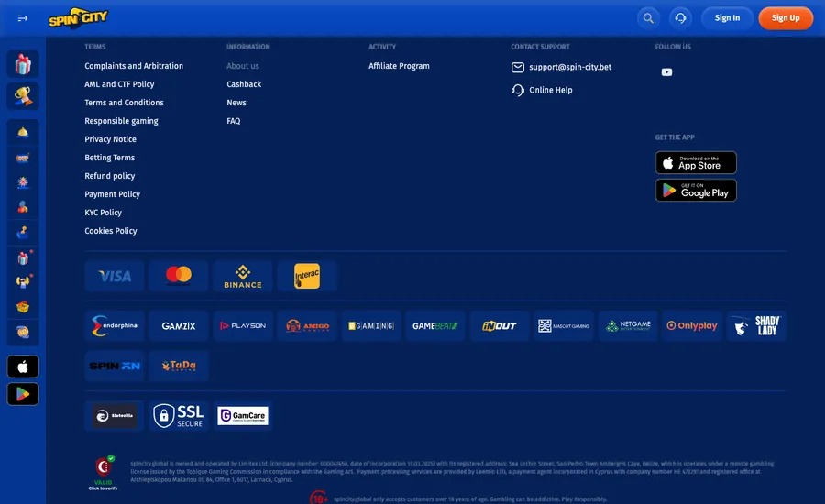Open the Mascot Gaming provider logo
The height and width of the screenshot is (504, 825).
point(564,326)
